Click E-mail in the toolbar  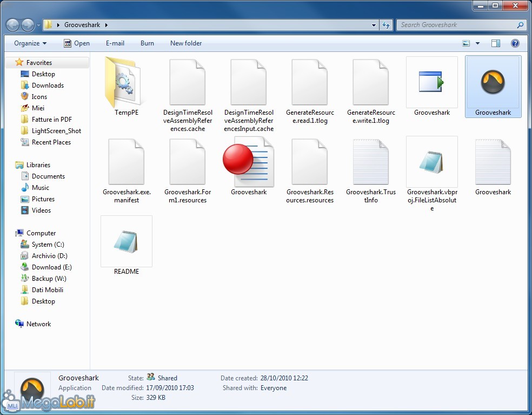point(115,43)
